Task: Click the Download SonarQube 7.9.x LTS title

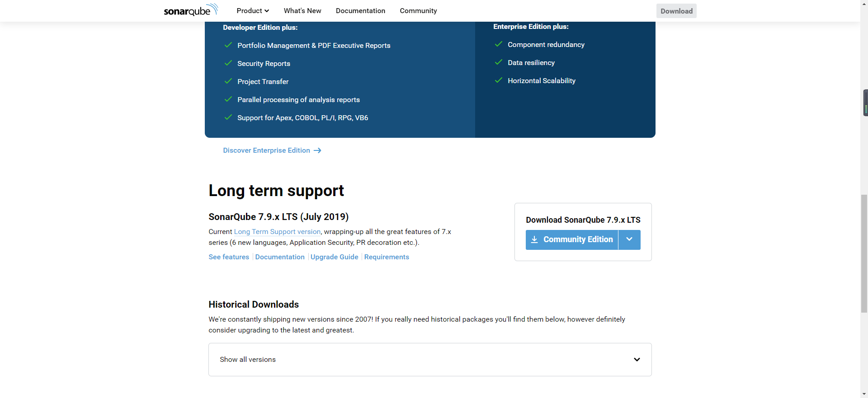Action: 583,220
